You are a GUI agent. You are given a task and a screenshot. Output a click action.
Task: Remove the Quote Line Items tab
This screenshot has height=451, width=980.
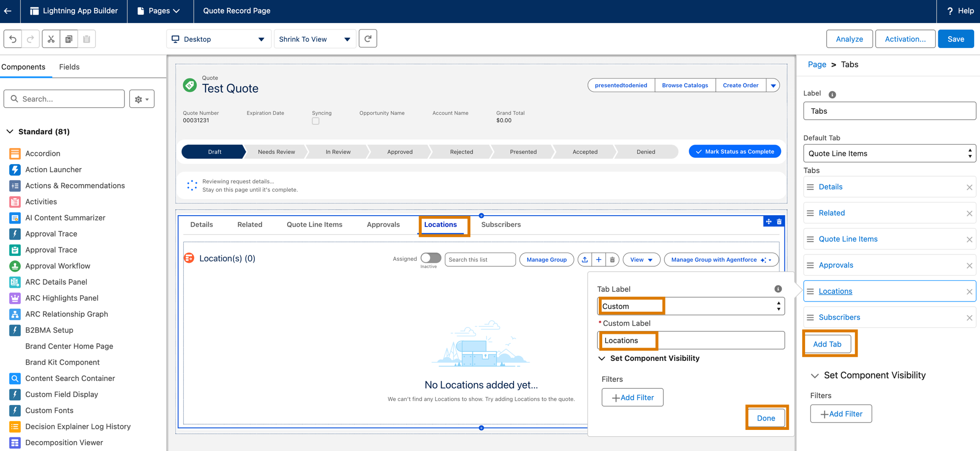(x=969, y=239)
